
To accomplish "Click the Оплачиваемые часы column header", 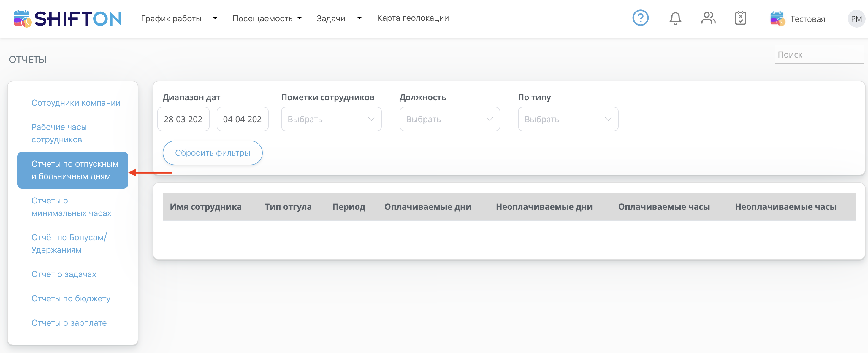I will coord(663,206).
